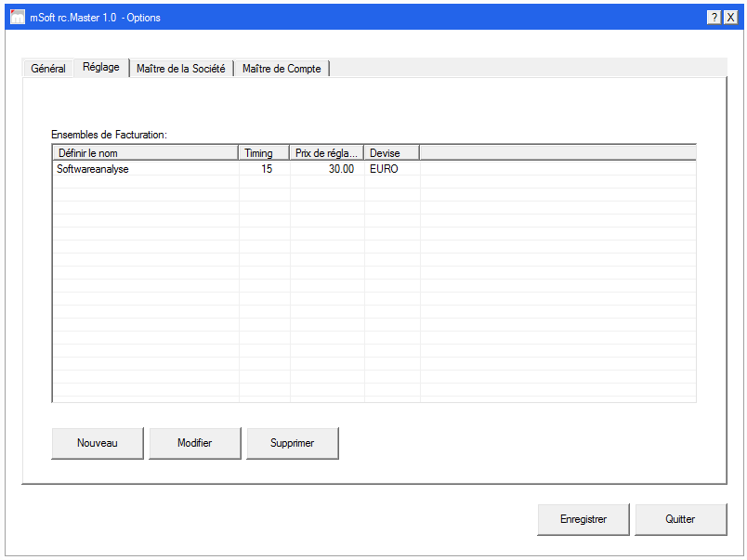Sort by the Définir le nom column header
Viewport: 747px width, 560px height.
[x=145, y=152]
